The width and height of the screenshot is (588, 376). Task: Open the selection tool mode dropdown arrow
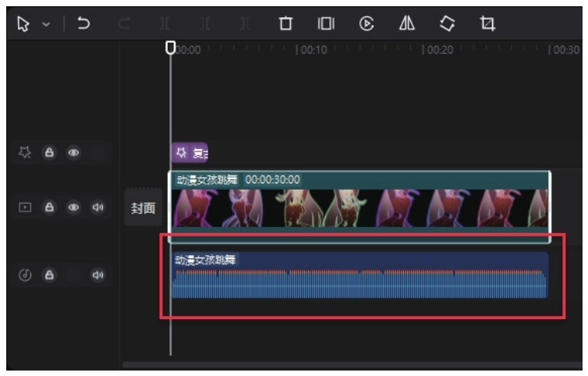(46, 24)
